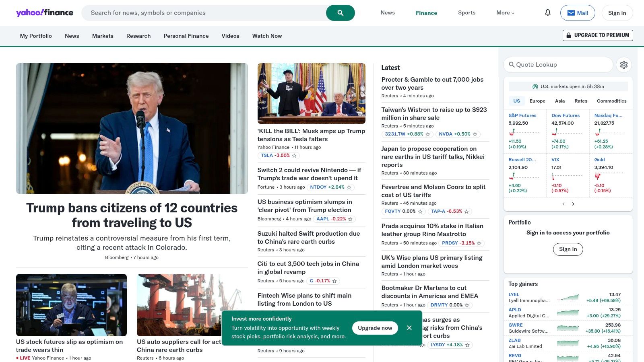Switch market summary to Rates tab
Screen dimensions: 644x362
click(x=581, y=101)
